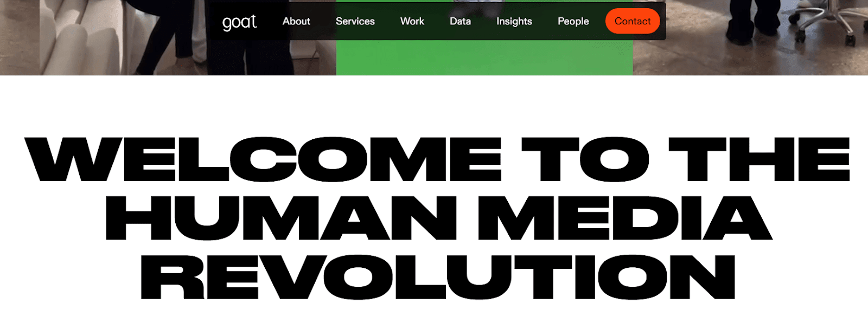Click the word WELCOME in the headline
Image resolution: width=868 pixels, height=322 pixels.
(x=263, y=159)
